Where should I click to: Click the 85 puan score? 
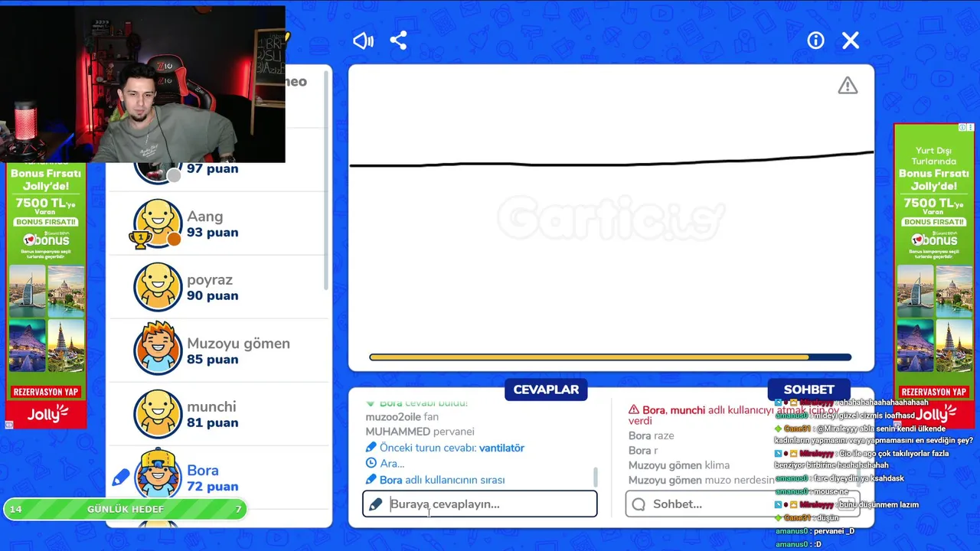pos(212,360)
